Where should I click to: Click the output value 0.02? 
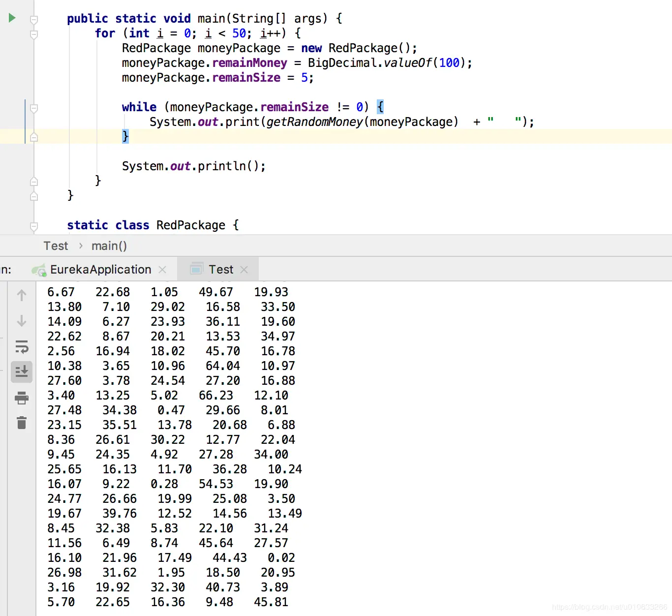[281, 558]
